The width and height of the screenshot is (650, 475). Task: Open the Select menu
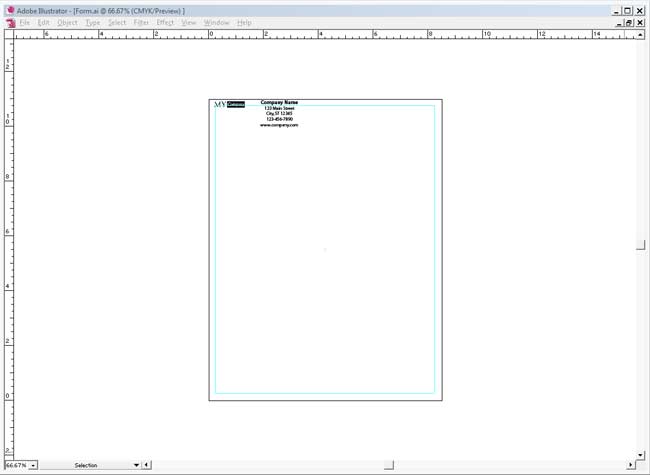(x=117, y=23)
